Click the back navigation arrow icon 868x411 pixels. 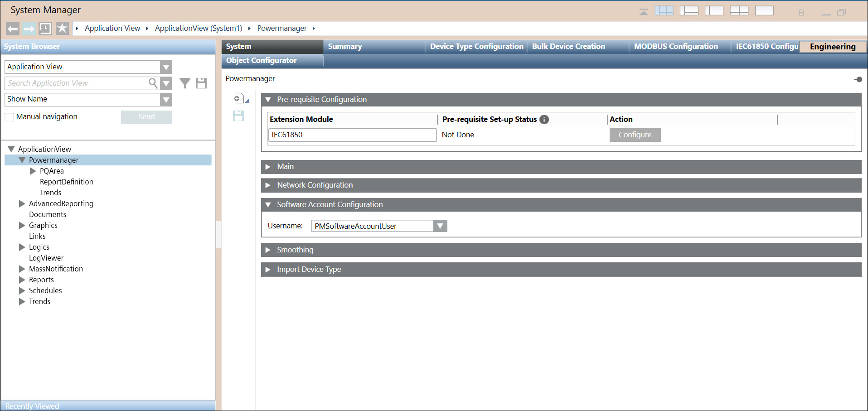click(x=13, y=29)
